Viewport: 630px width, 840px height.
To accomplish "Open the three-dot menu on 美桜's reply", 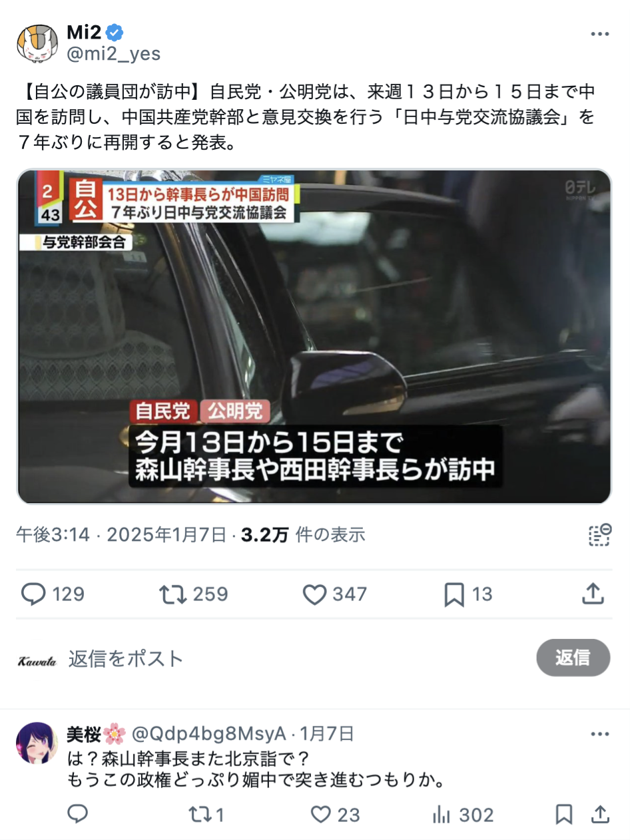I will click(x=600, y=734).
